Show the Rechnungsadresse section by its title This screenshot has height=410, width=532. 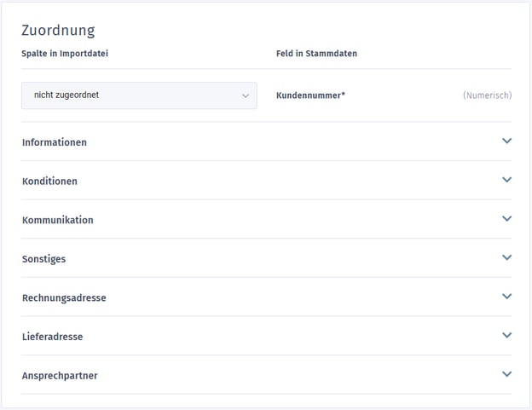point(64,298)
